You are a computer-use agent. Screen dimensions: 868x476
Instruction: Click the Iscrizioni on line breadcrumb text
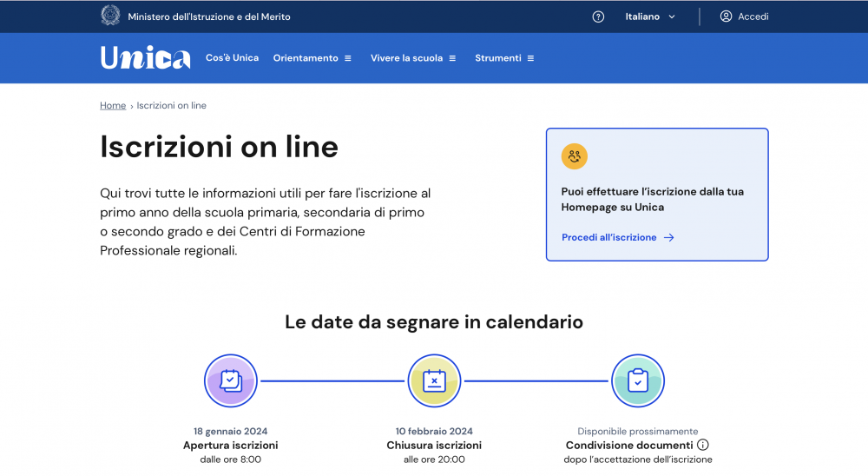pyautogui.click(x=172, y=105)
